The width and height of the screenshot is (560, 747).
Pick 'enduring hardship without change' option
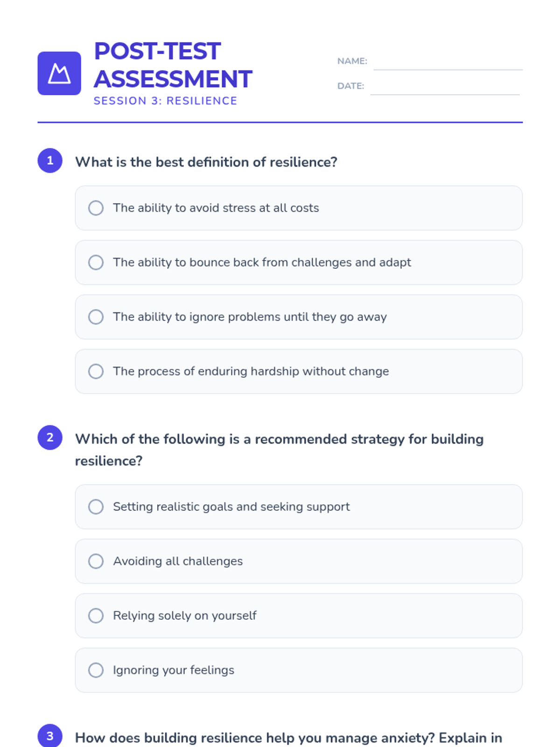click(x=96, y=372)
